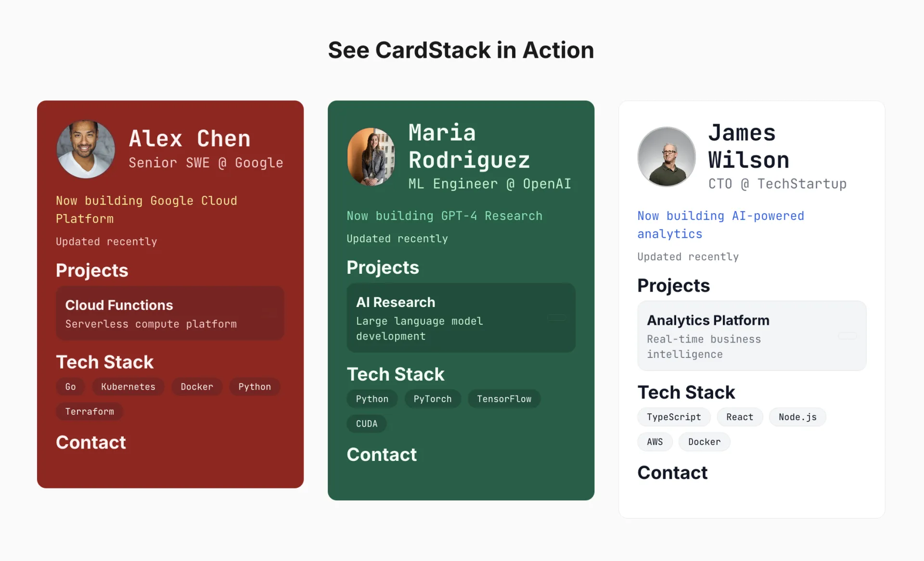Click 'Now building Google Cloud Platform' status

click(x=146, y=209)
